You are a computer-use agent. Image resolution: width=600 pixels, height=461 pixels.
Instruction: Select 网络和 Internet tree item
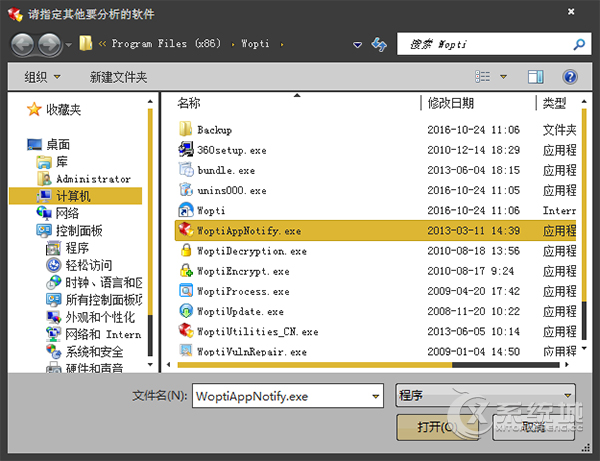pyautogui.click(x=103, y=334)
